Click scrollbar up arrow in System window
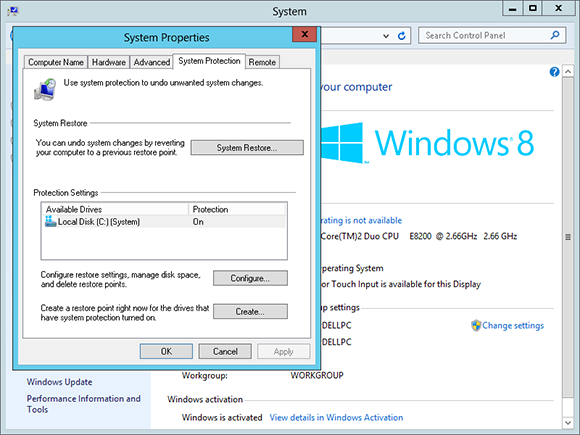The width and height of the screenshot is (580, 435). 568,71
